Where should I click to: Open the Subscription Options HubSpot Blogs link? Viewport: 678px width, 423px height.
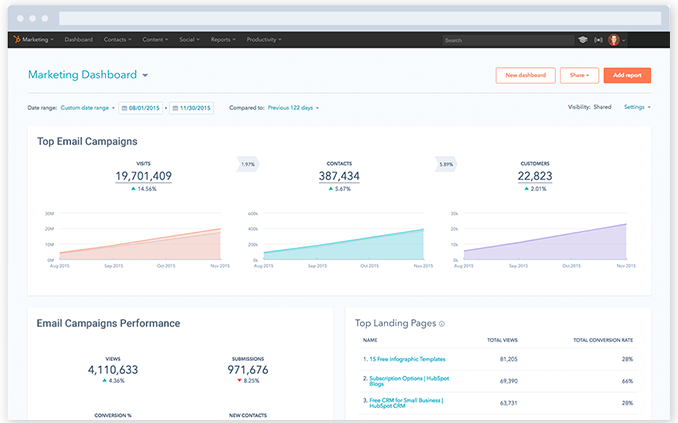[x=409, y=381]
